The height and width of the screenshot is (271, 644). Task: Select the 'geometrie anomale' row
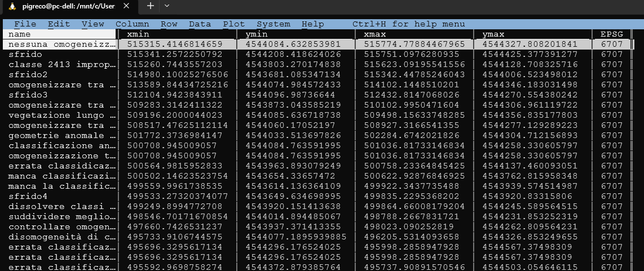click(62, 135)
